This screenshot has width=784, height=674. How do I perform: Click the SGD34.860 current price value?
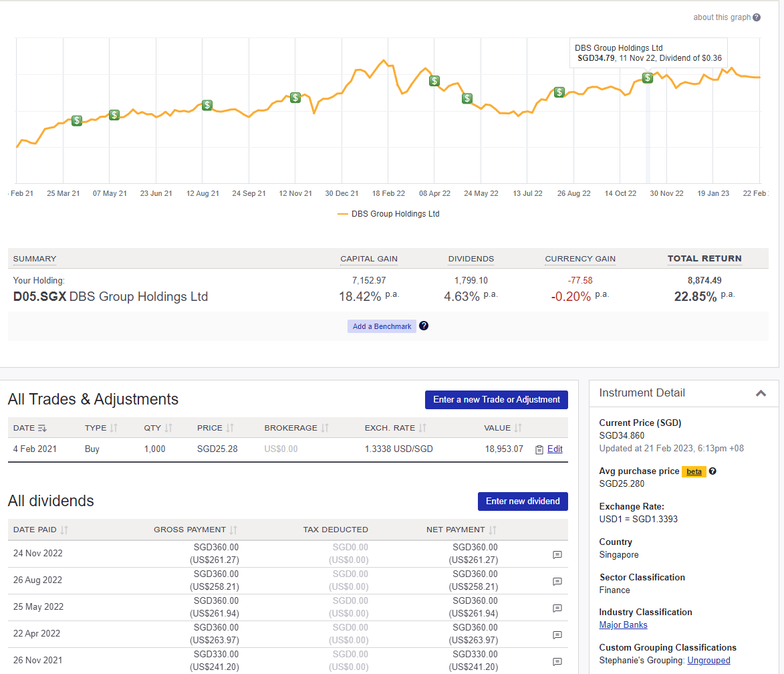[x=622, y=436]
